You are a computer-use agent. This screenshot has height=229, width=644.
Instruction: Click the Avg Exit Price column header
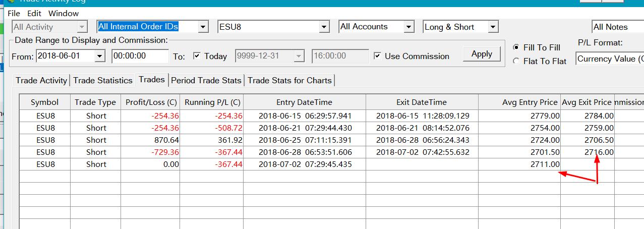587,102
